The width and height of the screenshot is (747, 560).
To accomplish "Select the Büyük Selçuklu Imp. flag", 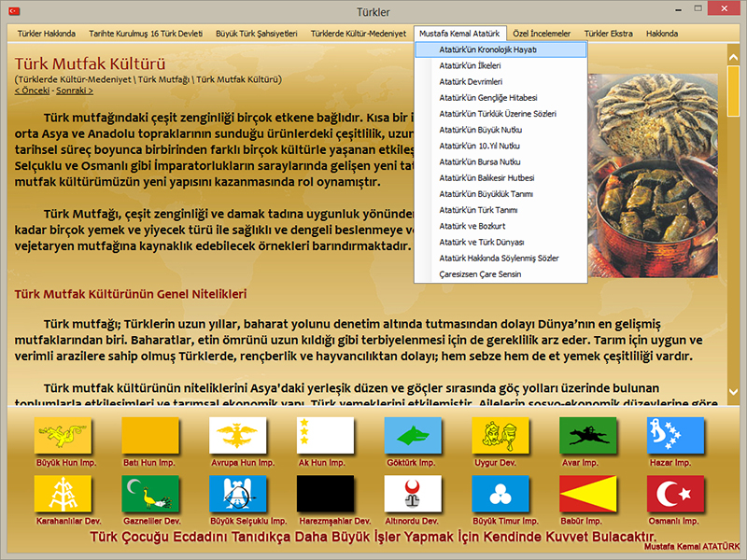I will pos(237,495).
